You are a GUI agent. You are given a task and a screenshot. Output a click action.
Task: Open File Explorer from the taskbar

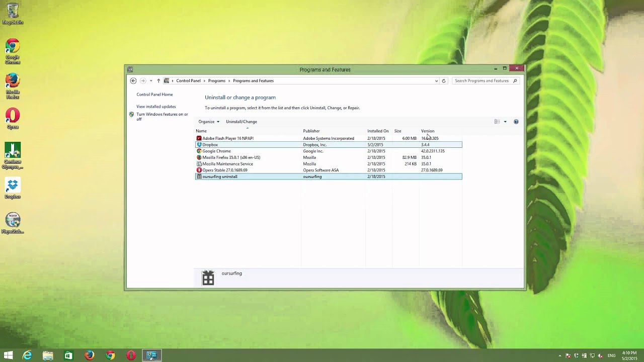48,355
